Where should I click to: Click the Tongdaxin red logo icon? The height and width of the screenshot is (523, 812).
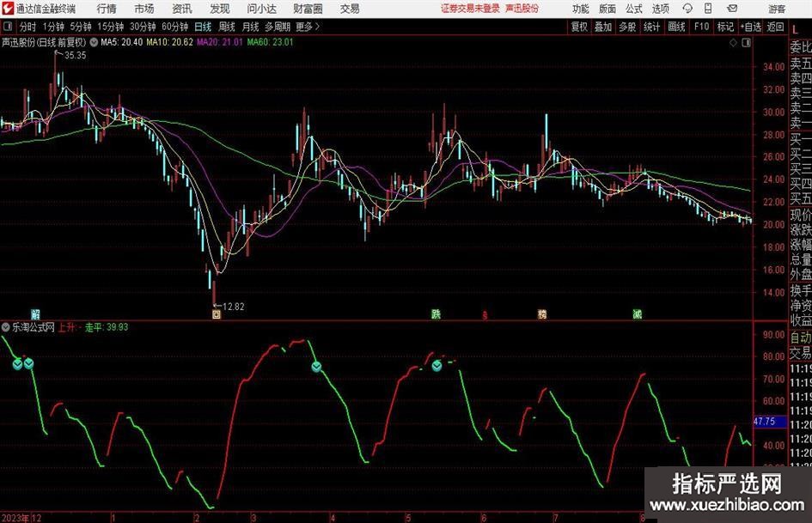8,9
